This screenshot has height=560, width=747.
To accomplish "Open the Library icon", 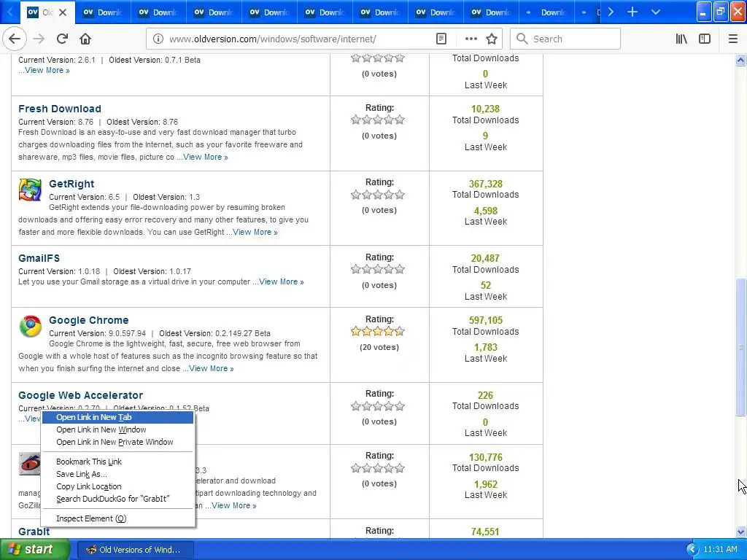I will 681,39.
